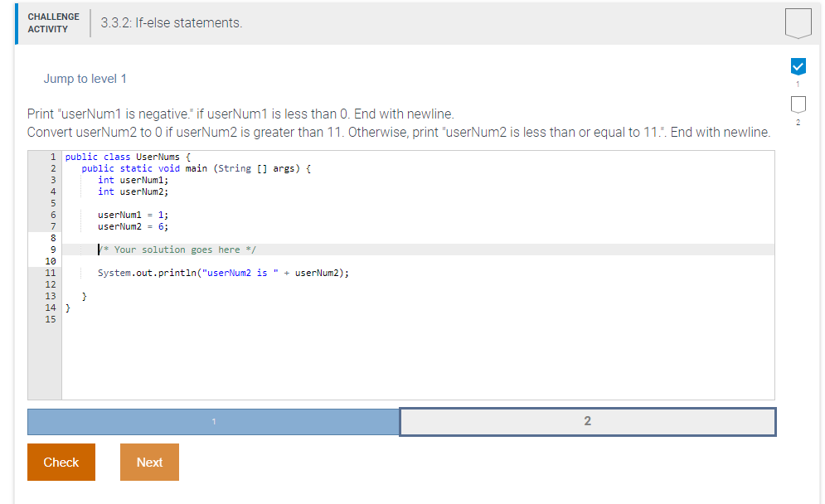Click the userNum1 = 1 assignment line
Viewport: 825px width, 504px height.
pos(133,215)
